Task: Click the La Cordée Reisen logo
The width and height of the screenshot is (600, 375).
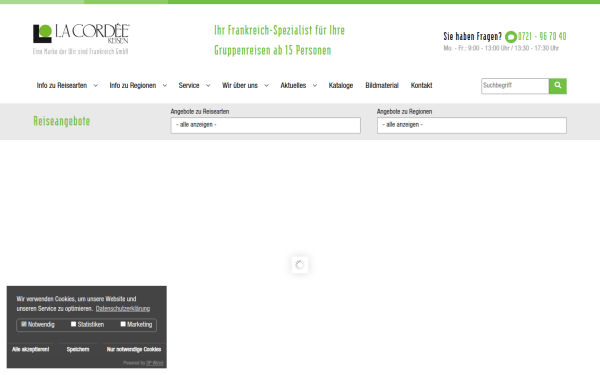Action: pos(81,34)
